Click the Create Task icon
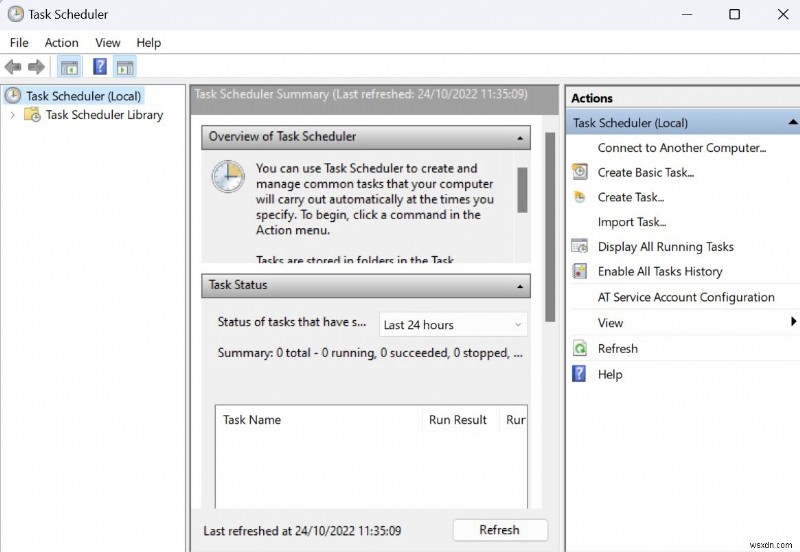800x552 pixels. point(580,197)
